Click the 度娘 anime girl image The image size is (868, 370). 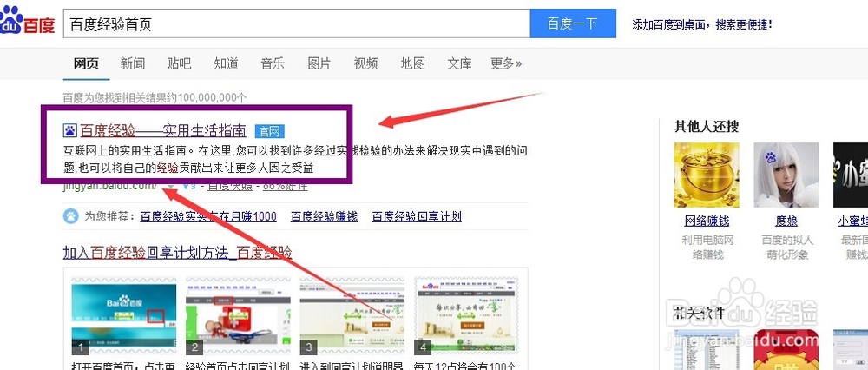(786, 175)
